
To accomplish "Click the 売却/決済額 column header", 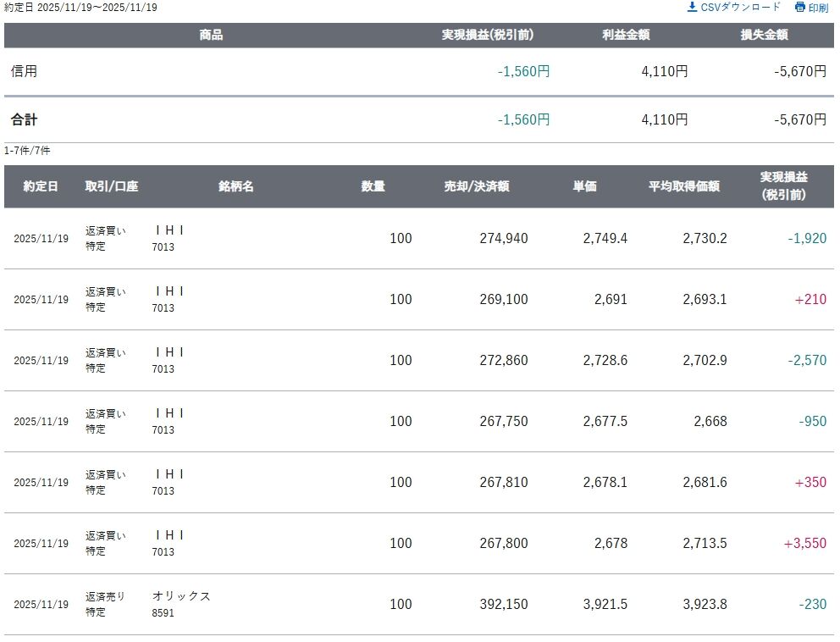I will click(x=477, y=186).
